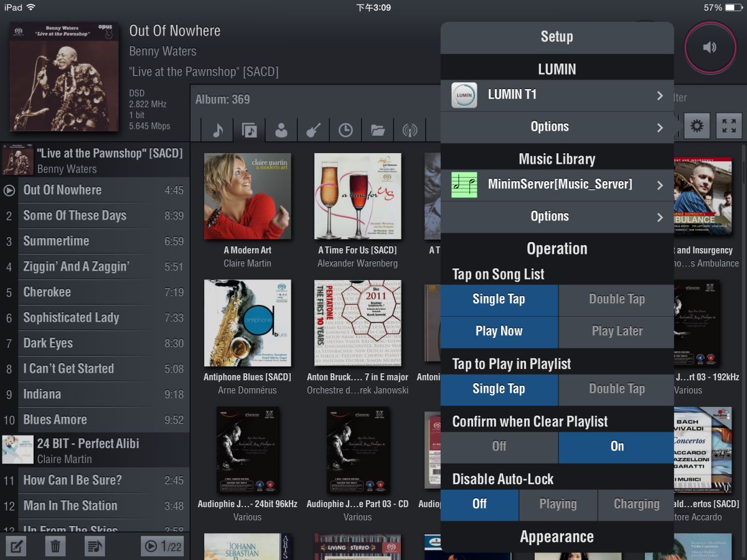
Task: Play the track Some Of These Days
Action: pos(95,216)
